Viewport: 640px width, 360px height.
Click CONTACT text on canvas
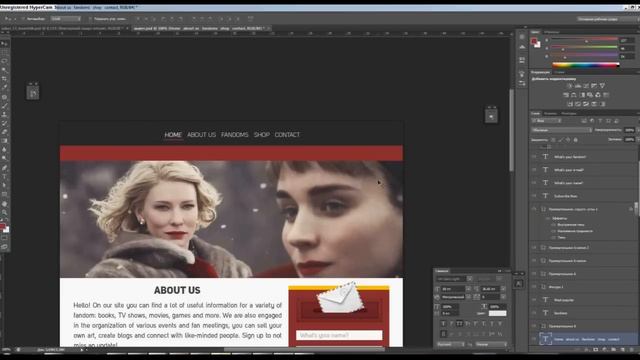(x=287, y=135)
